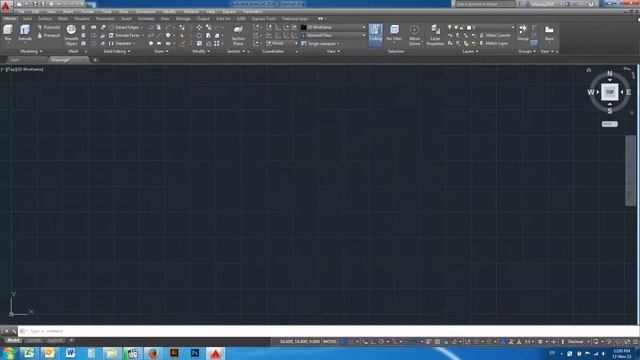This screenshot has height=360, width=640.
Task: Open the layer list dropdown
Action: [x=480, y=27]
